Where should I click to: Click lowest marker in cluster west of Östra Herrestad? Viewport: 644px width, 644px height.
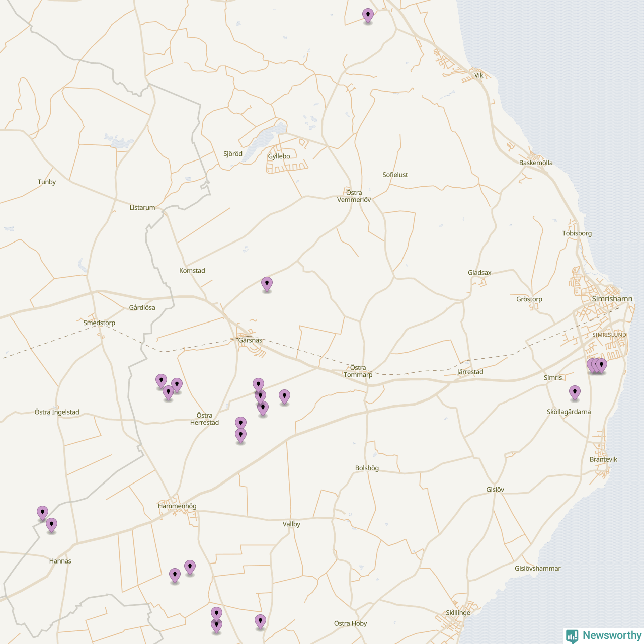[x=168, y=392]
